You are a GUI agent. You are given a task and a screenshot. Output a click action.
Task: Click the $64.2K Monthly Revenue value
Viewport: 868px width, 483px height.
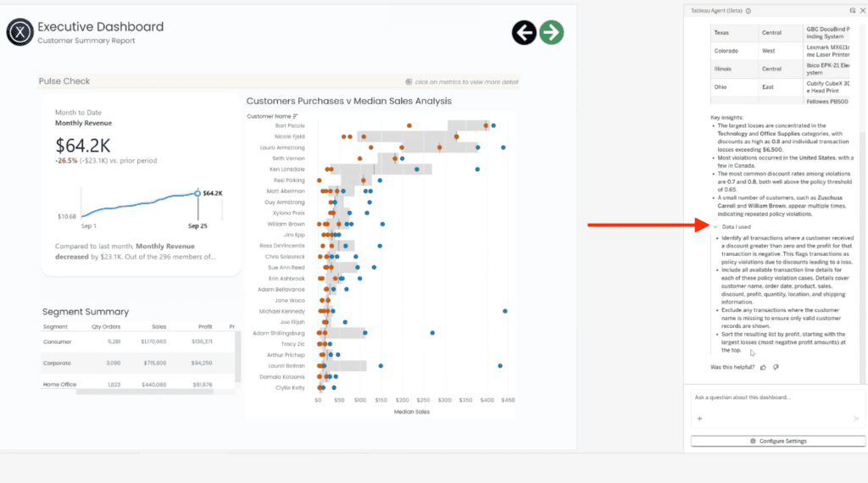(83, 146)
